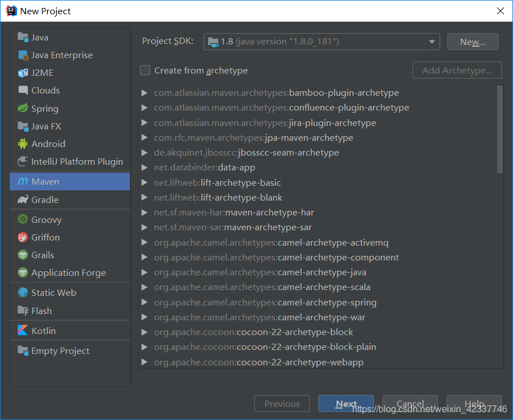This screenshot has width=513, height=420.
Task: Expand confluence-plugin-archetype entry
Action: (144, 108)
